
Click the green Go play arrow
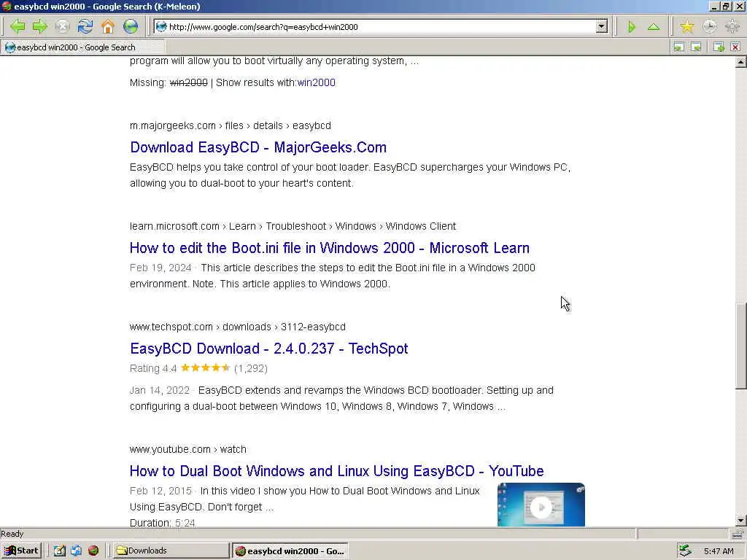[632, 27]
